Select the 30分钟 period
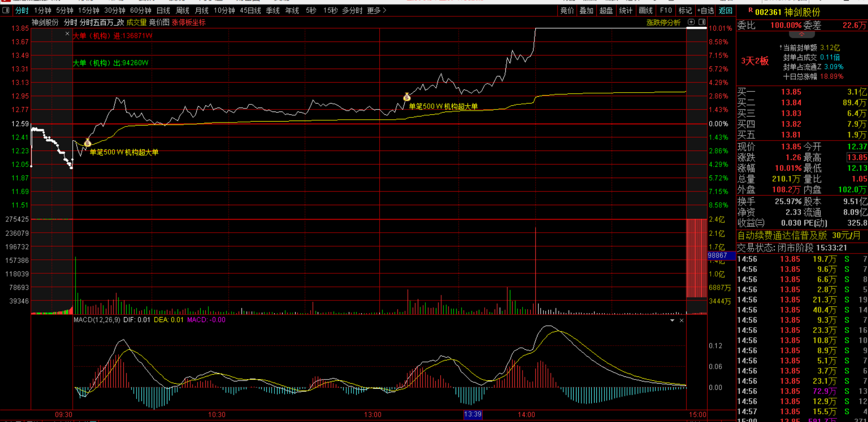The width and height of the screenshot is (868, 422). tap(115, 10)
